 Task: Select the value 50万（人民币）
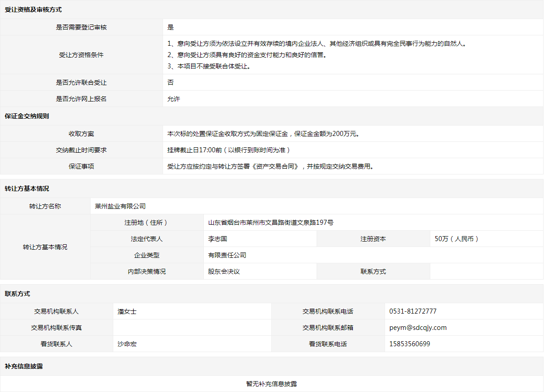click(x=457, y=239)
